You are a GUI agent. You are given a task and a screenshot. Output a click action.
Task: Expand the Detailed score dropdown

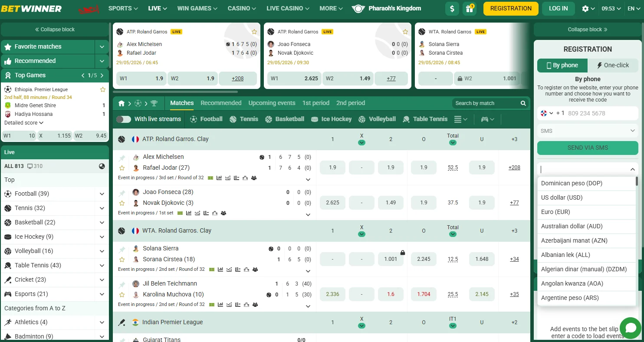click(24, 123)
